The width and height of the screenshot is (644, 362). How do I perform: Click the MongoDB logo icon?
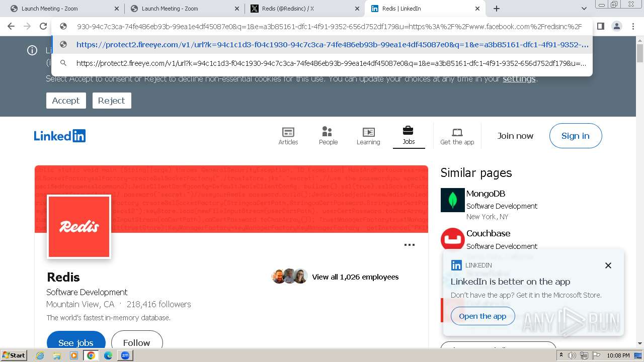[x=453, y=200]
